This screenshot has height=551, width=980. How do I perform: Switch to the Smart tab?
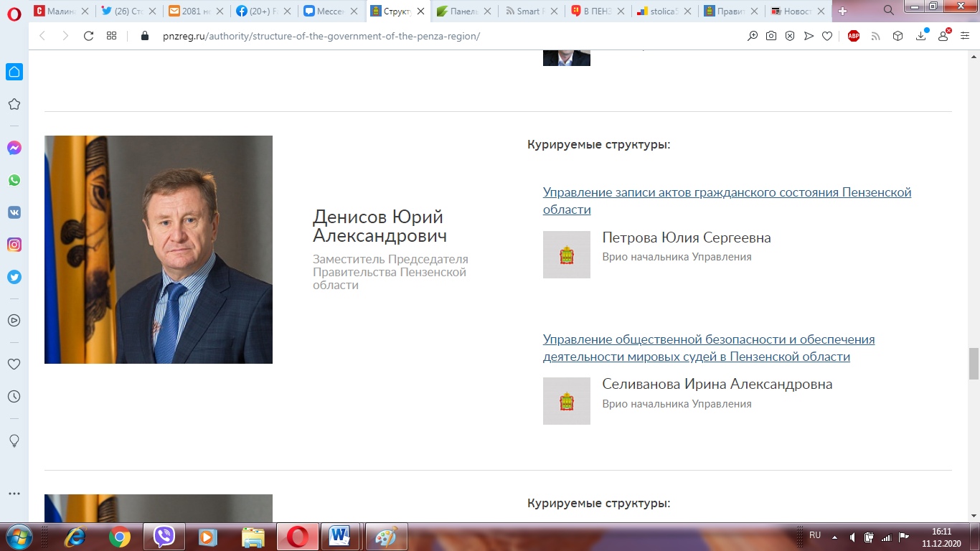[530, 11]
